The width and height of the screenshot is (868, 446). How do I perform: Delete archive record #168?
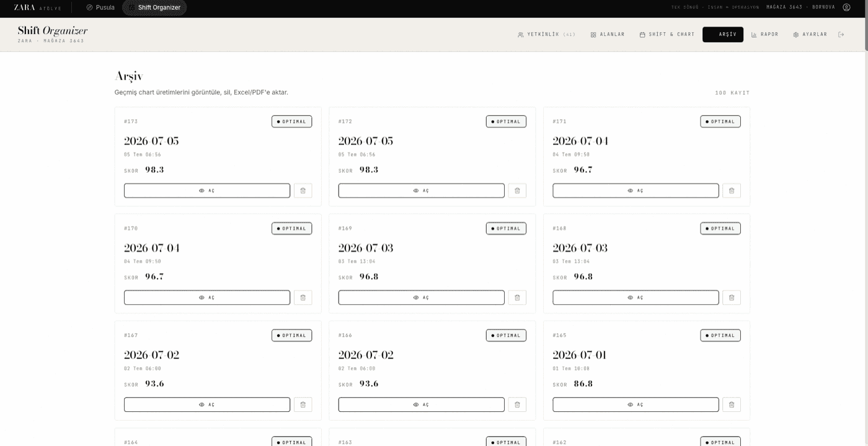point(732,298)
